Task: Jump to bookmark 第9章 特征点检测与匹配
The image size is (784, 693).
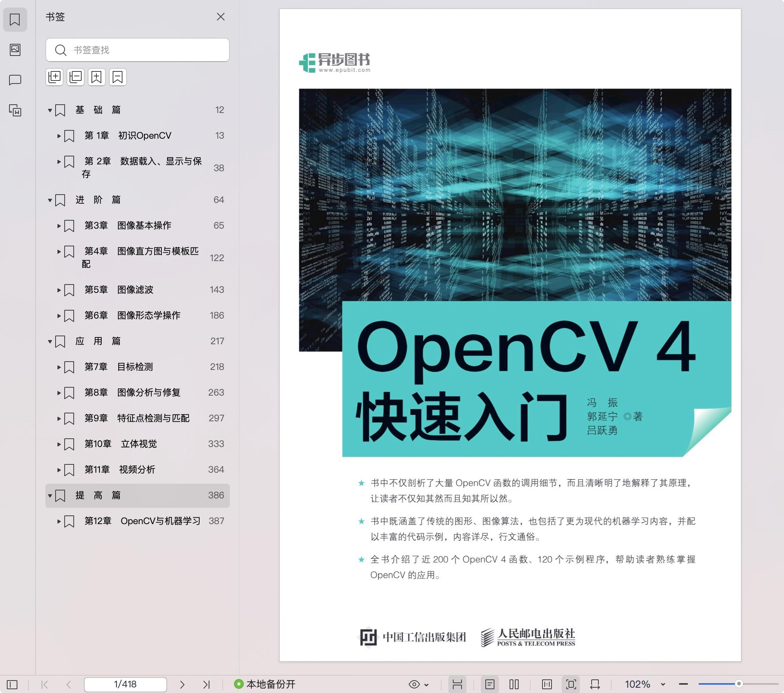Action: pos(137,418)
